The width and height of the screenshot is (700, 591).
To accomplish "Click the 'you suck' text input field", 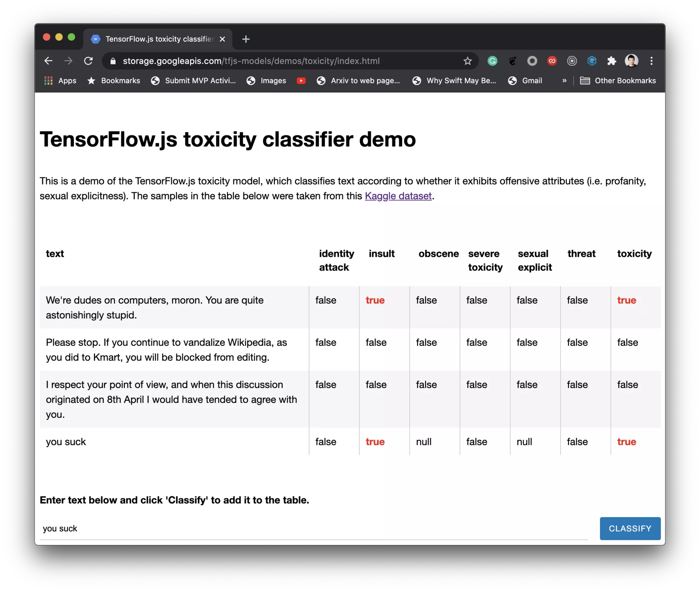I will point(314,528).
